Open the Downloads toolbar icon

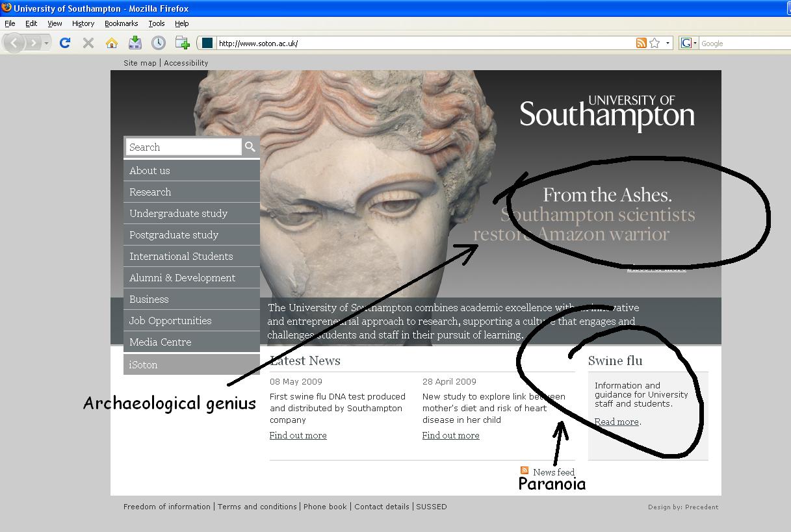pos(135,43)
